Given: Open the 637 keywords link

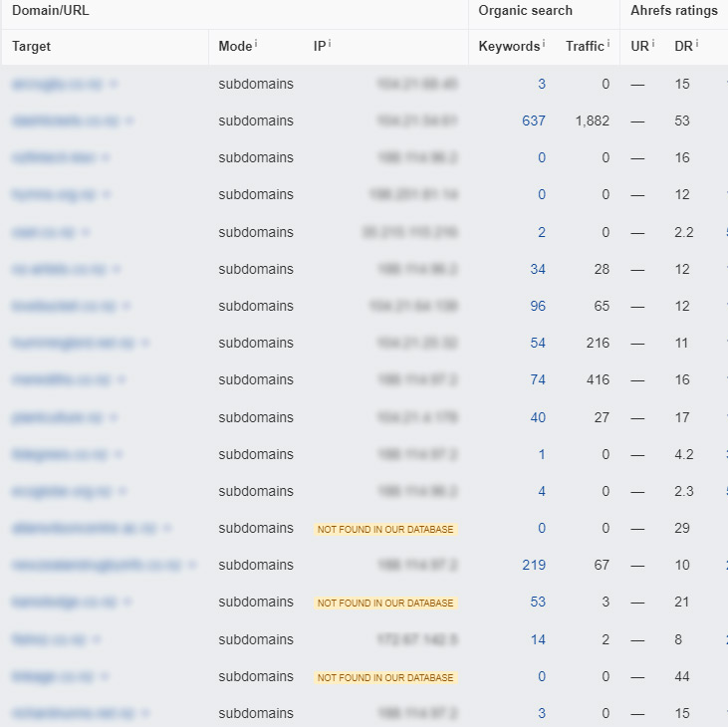Looking at the screenshot, I should coord(533,121).
